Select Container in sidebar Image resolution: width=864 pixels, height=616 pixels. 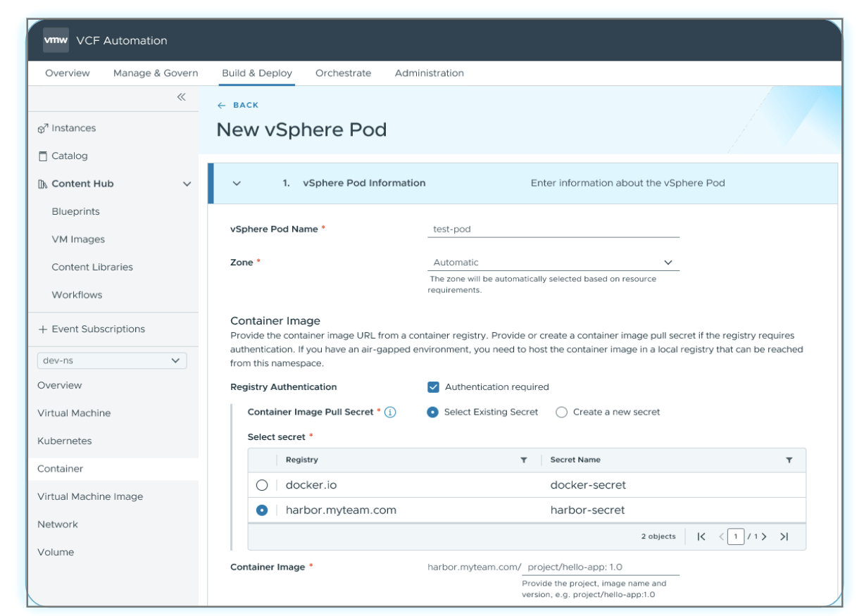61,469
